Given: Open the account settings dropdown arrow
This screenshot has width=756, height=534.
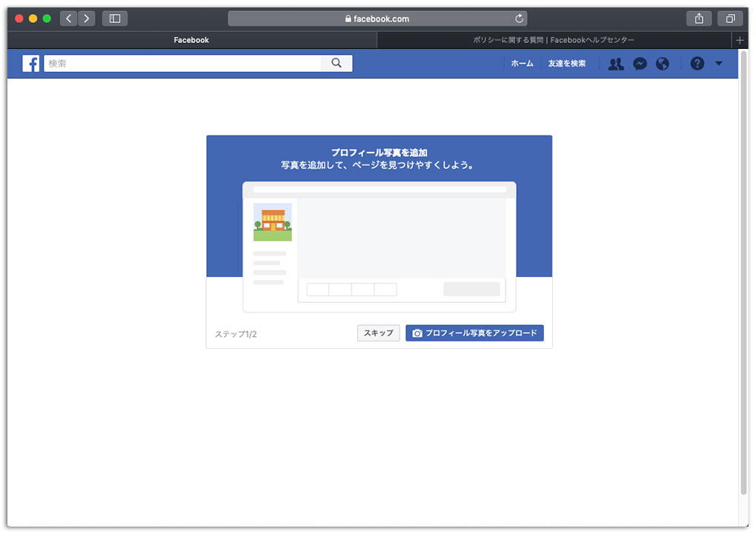Looking at the screenshot, I should (719, 64).
